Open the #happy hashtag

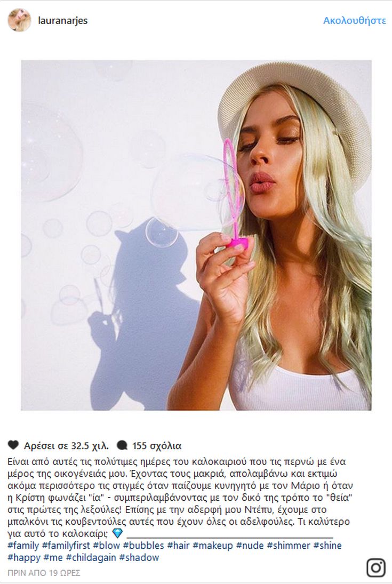pos(24,557)
